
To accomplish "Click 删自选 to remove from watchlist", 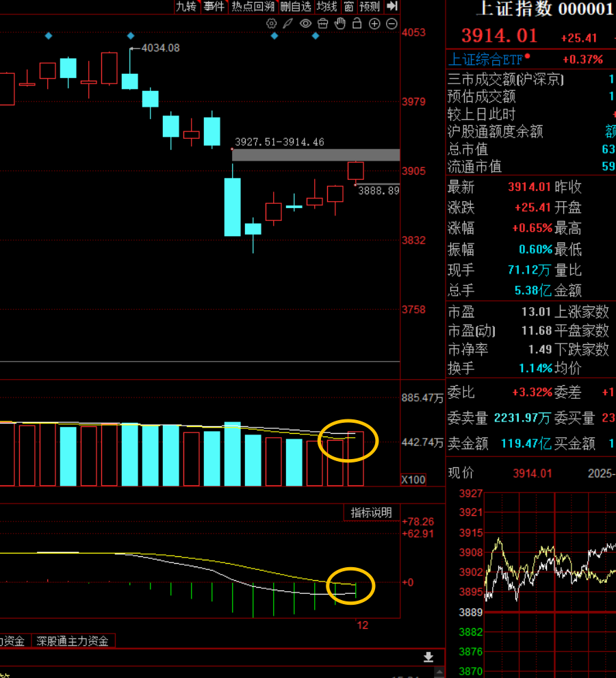I will [296, 7].
